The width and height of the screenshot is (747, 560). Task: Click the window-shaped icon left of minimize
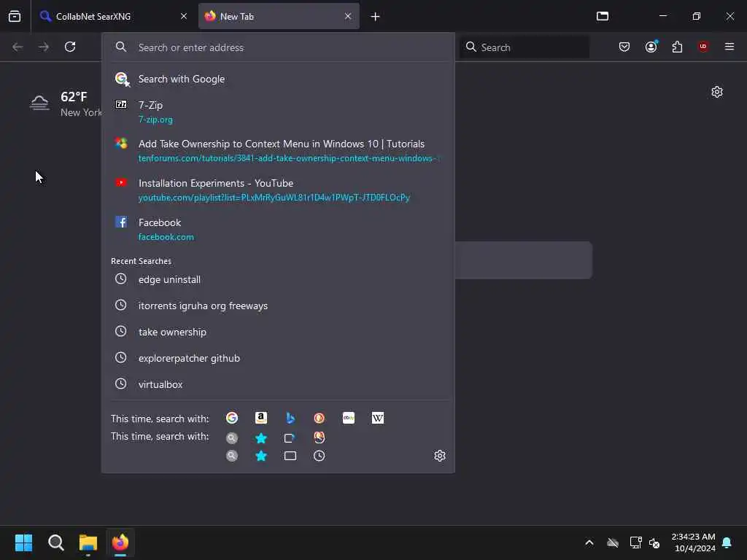[602, 16]
